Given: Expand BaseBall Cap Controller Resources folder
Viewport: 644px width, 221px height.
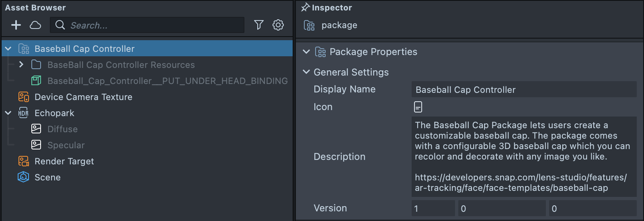Looking at the screenshot, I should pos(21,65).
